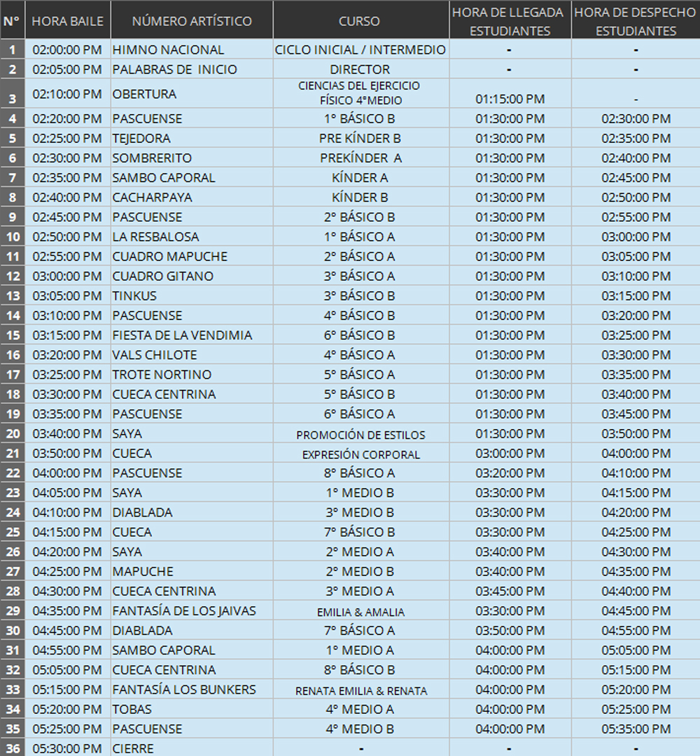Click the 'NÚMERO ARTÍSTICO' column header

(192, 20)
